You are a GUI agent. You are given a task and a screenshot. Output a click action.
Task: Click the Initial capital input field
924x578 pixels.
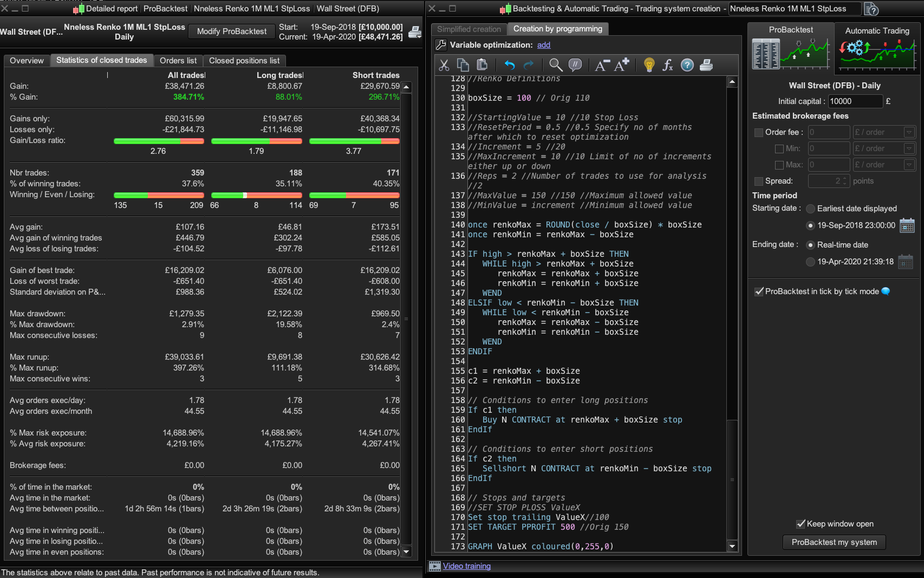(855, 101)
